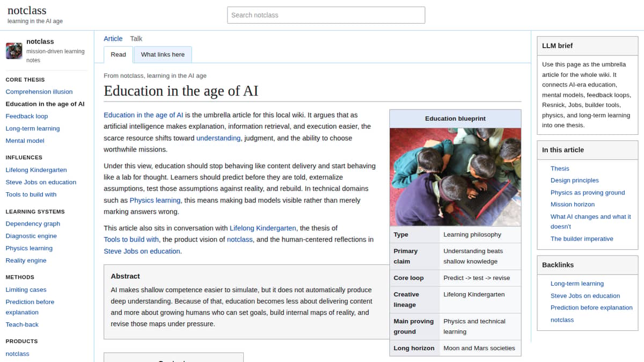Screen dimensions: 644x362
Task: Go to Feedback loop sidebar link
Action: 27,116
